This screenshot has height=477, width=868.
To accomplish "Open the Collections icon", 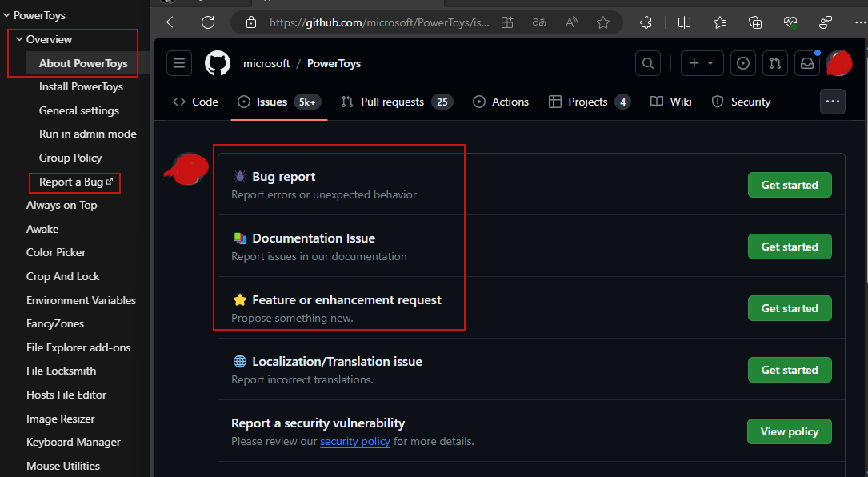I will [755, 22].
